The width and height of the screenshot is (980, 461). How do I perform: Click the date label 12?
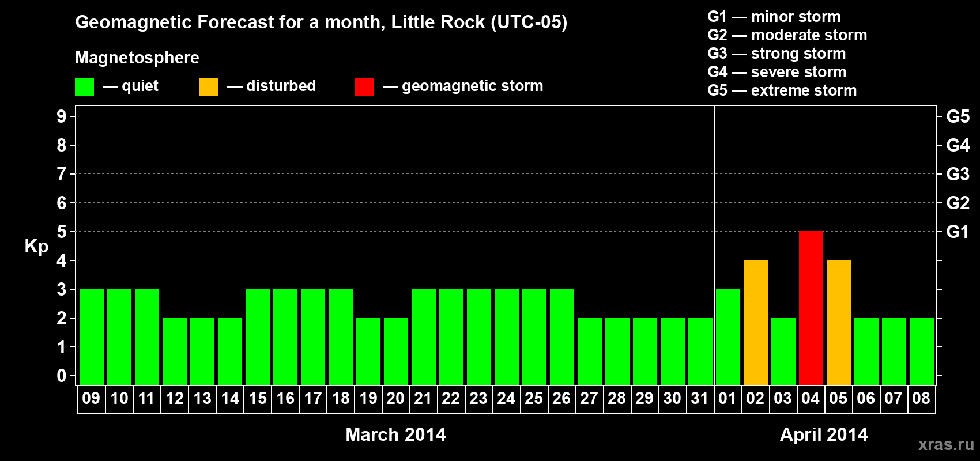tap(174, 398)
